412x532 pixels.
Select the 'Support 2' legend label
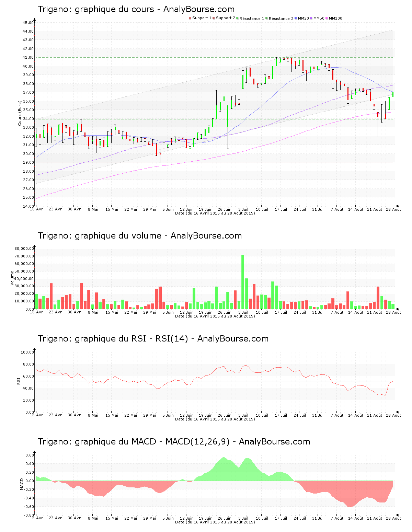(x=226, y=18)
